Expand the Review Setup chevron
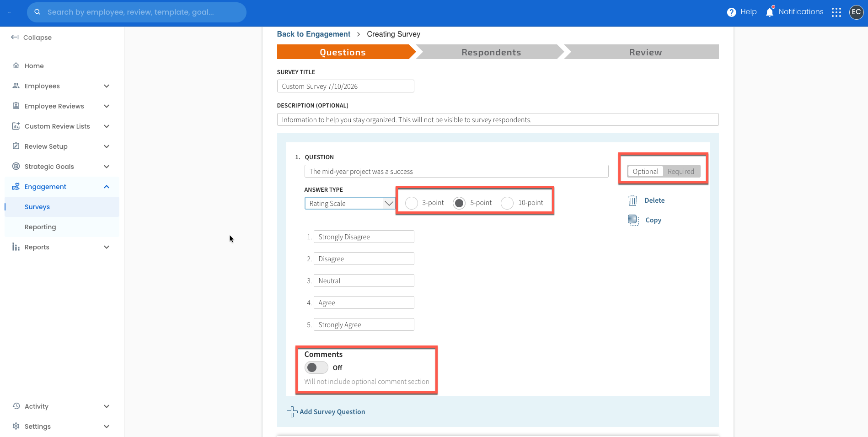868x437 pixels. [x=107, y=146]
